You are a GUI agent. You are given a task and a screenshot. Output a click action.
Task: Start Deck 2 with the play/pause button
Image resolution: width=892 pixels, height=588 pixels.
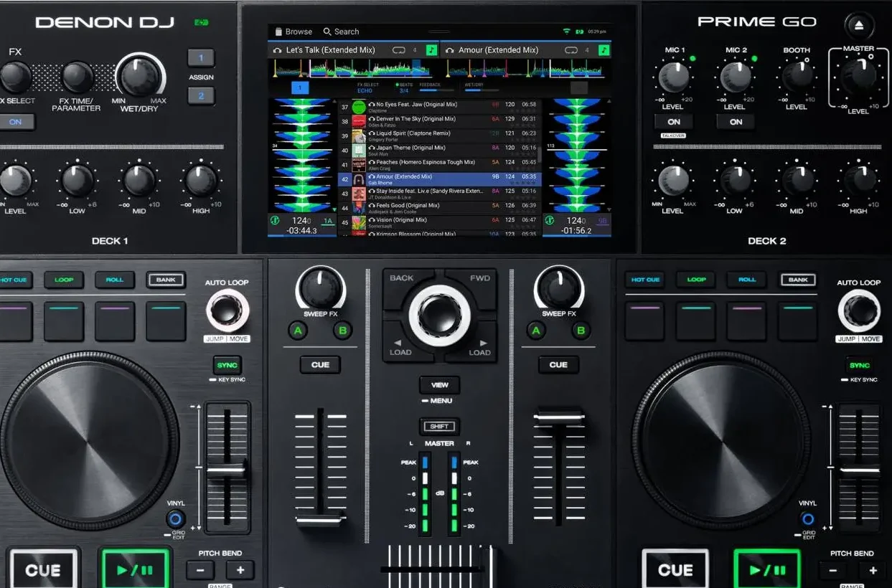tap(767, 569)
